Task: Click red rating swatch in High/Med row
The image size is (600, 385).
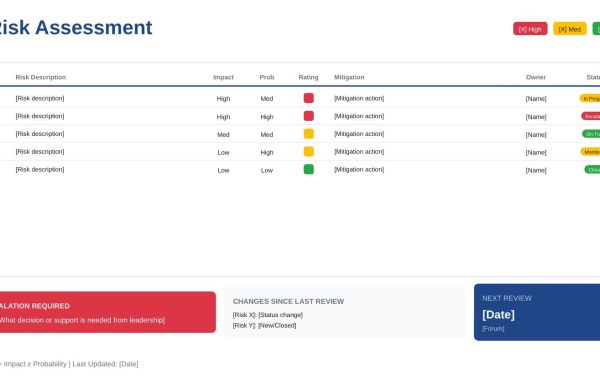Action: [309, 98]
